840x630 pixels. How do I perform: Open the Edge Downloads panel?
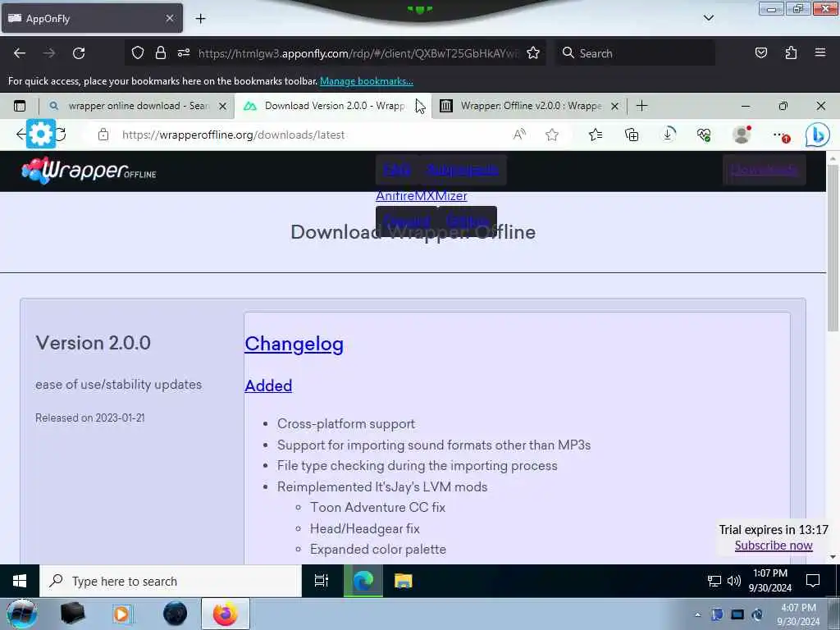[668, 135]
